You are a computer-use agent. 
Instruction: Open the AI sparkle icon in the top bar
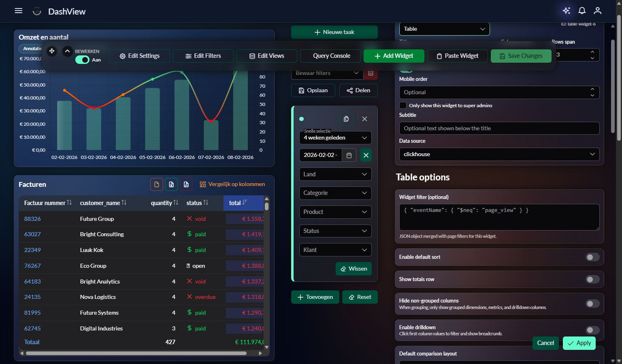pos(566,11)
